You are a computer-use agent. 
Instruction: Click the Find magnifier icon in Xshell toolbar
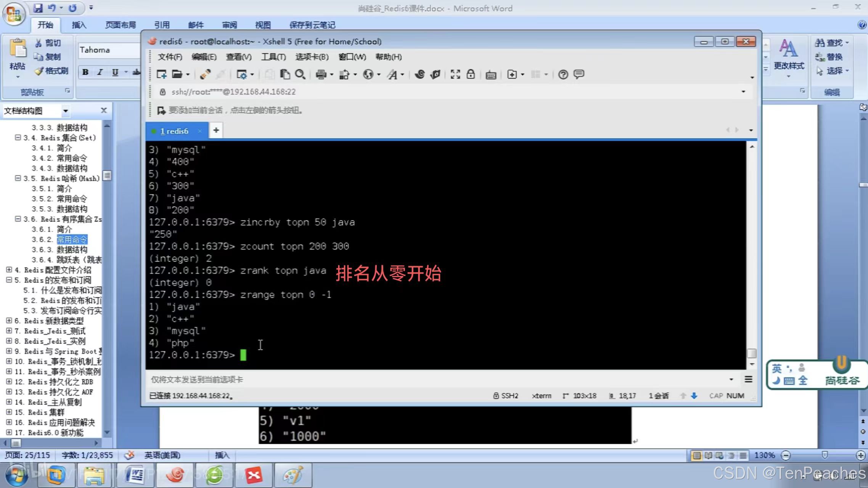click(x=300, y=74)
